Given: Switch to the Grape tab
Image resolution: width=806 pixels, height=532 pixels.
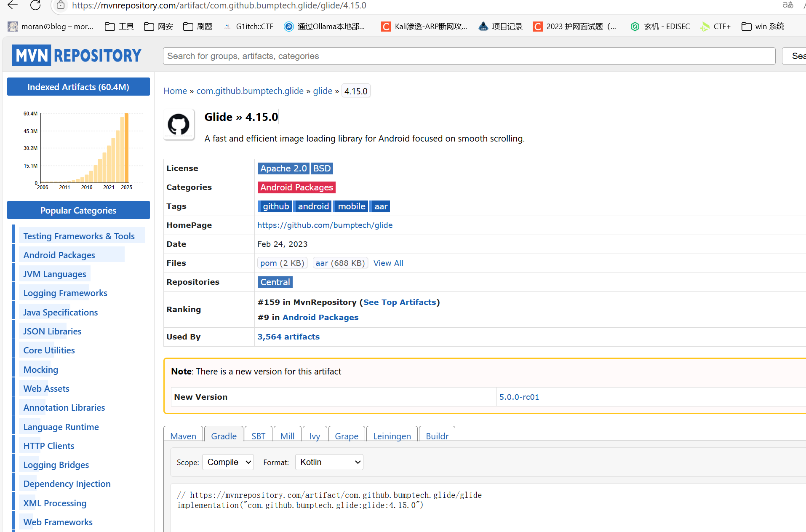Looking at the screenshot, I should point(347,436).
